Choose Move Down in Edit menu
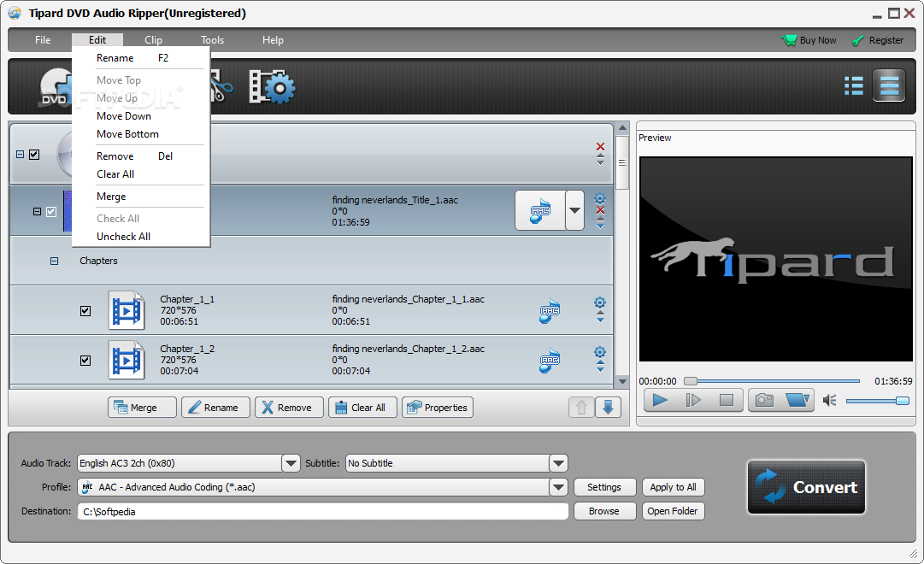 141,116
